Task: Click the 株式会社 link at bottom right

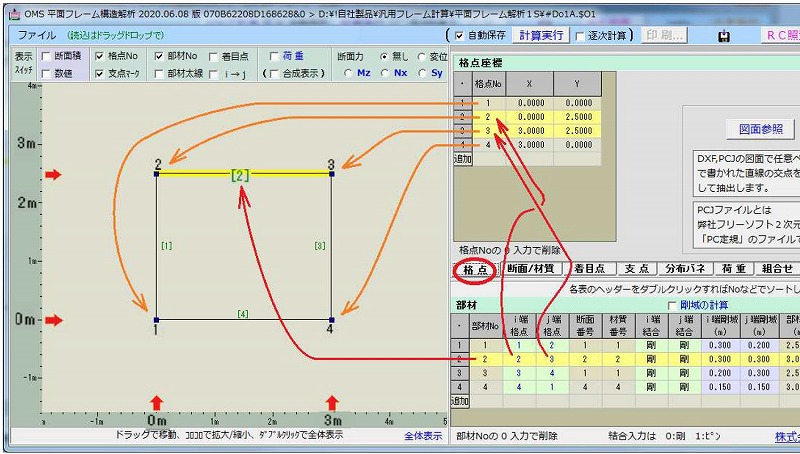Action: coord(787,437)
